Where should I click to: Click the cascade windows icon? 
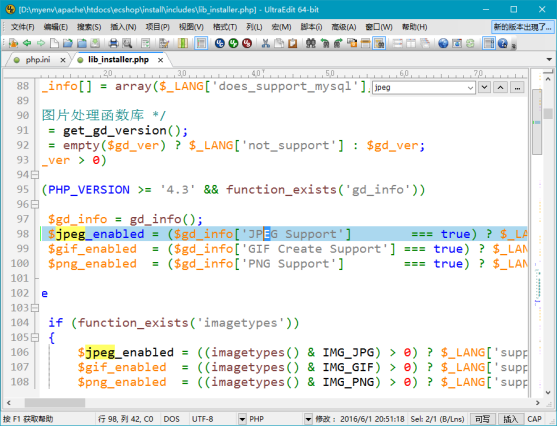pos(425,43)
